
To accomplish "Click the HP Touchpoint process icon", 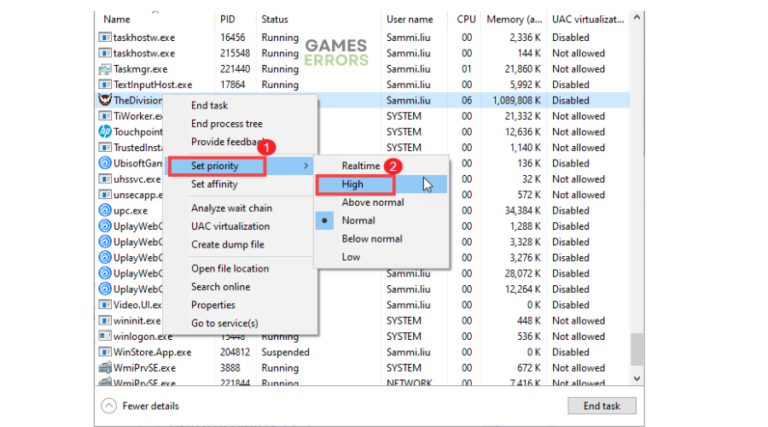I will 105,132.
